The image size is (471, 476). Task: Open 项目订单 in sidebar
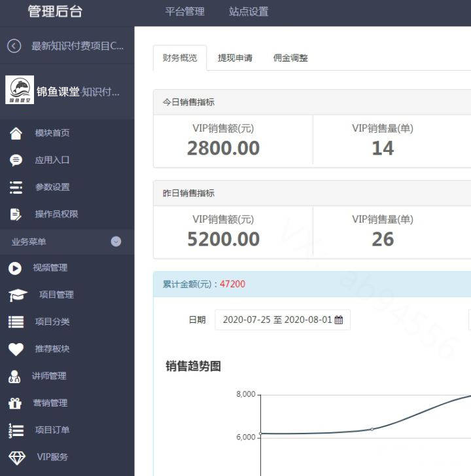(52, 430)
